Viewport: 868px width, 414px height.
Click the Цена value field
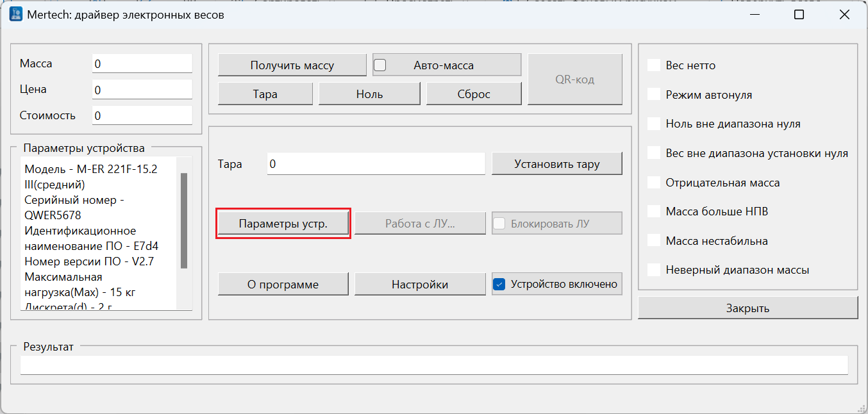(142, 90)
